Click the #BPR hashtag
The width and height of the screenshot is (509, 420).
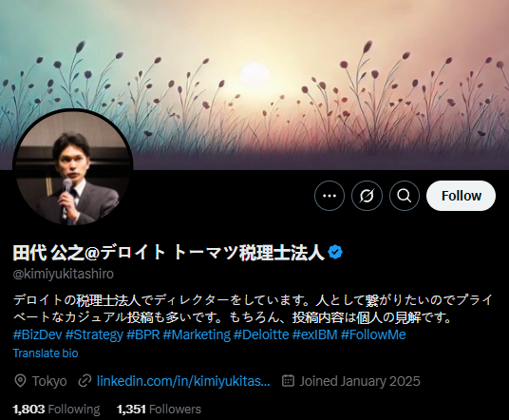pos(143,334)
